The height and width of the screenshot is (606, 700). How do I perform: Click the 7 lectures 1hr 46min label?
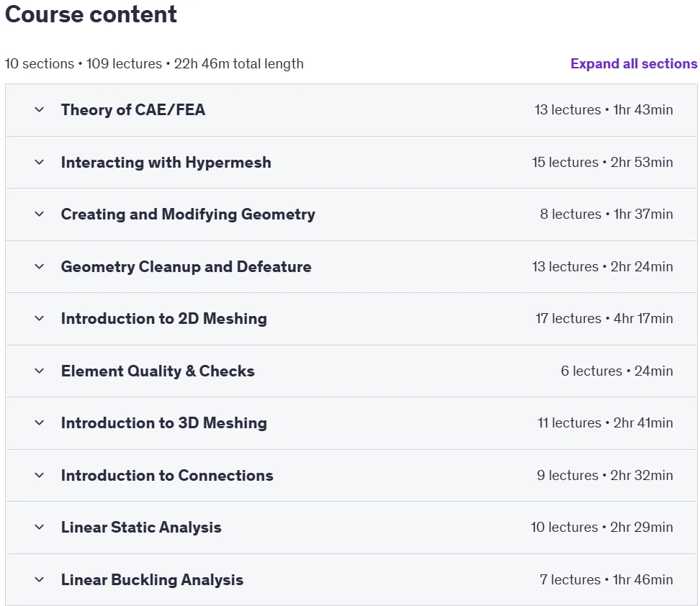tap(606, 580)
